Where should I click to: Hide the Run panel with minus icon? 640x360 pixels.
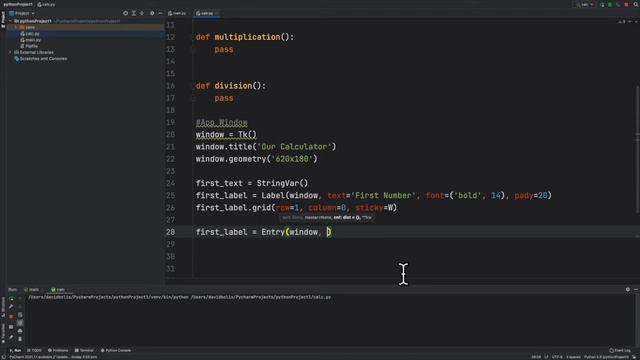(x=636, y=289)
